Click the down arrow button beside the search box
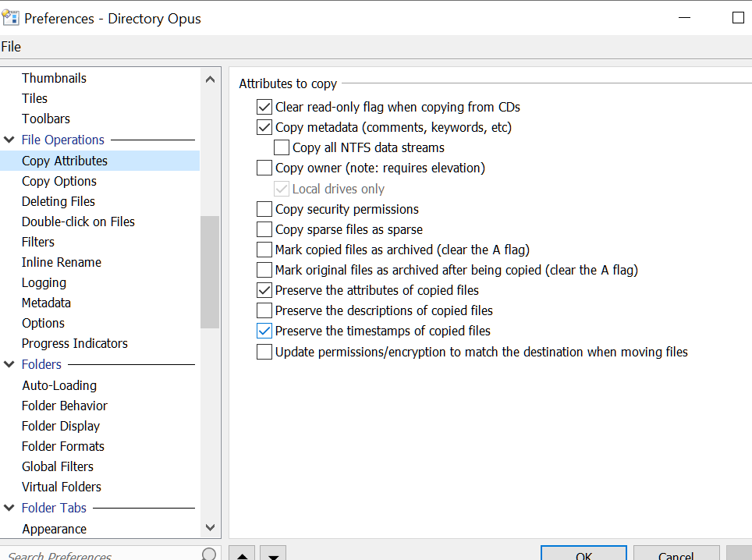752x560 pixels. (x=273, y=554)
